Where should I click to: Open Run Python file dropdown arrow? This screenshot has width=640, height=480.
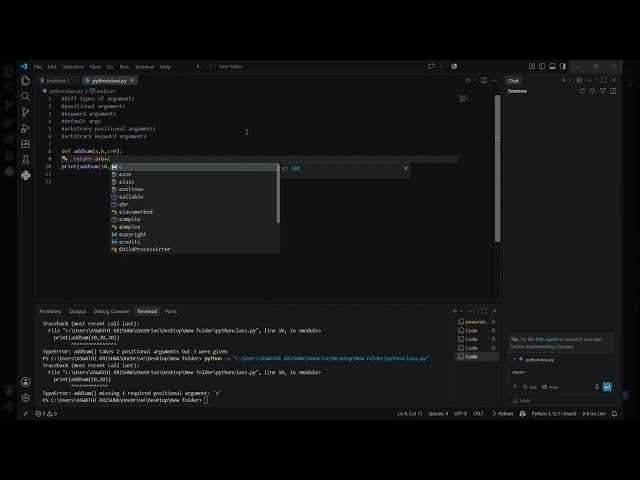475,80
